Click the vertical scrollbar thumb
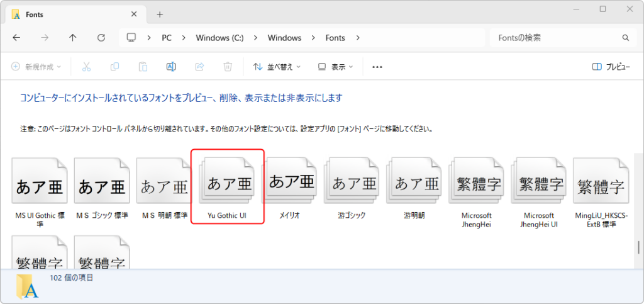Image resolution: width=644 pixels, height=304 pixels. [x=638, y=247]
